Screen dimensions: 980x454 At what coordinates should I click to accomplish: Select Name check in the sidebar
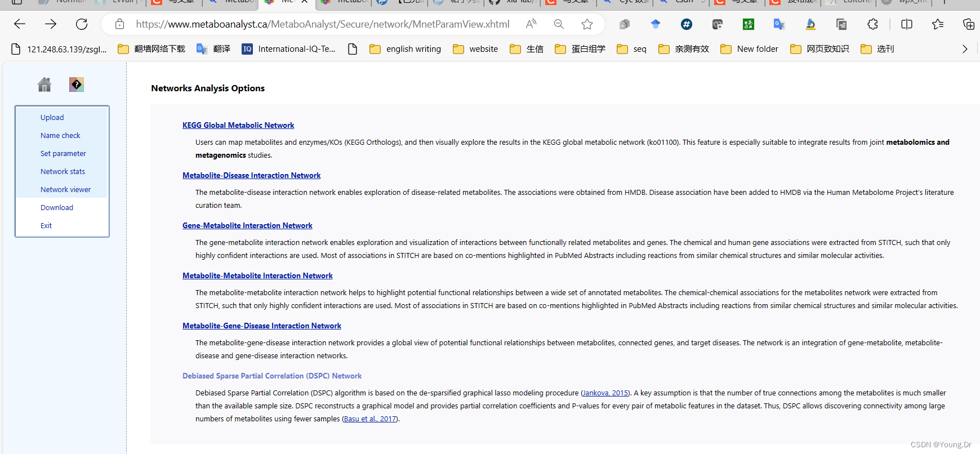pyautogui.click(x=60, y=135)
